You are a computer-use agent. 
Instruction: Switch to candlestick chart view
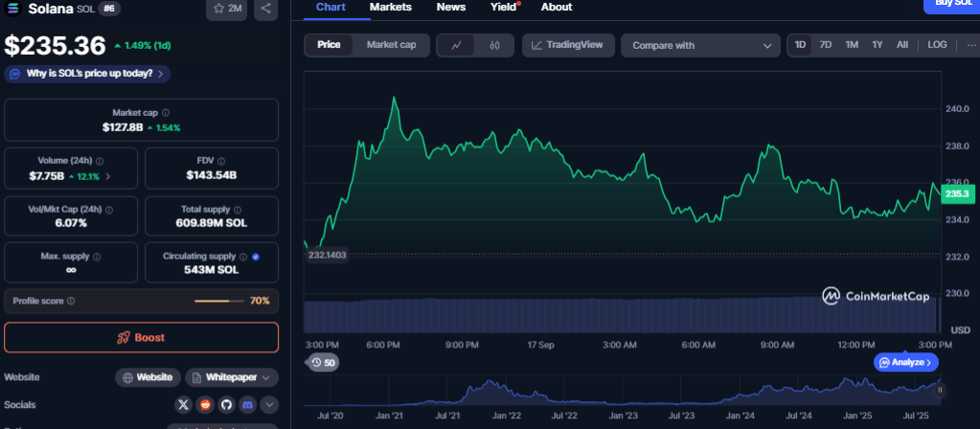coord(494,46)
